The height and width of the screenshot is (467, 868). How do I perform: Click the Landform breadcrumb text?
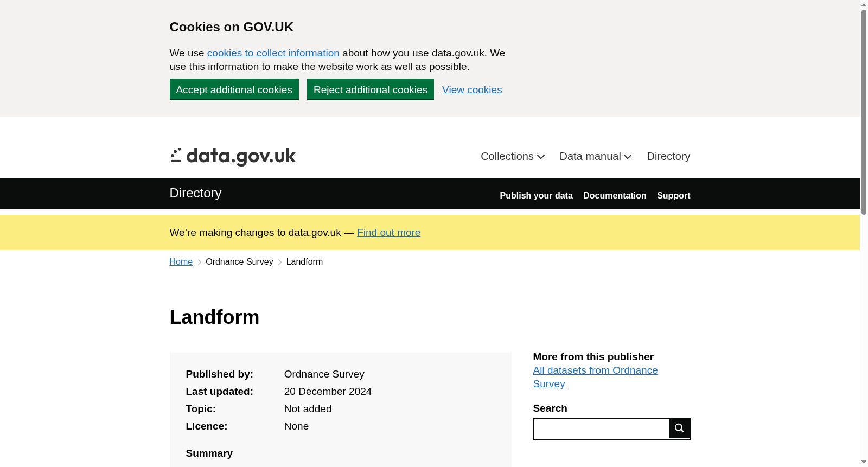click(304, 262)
